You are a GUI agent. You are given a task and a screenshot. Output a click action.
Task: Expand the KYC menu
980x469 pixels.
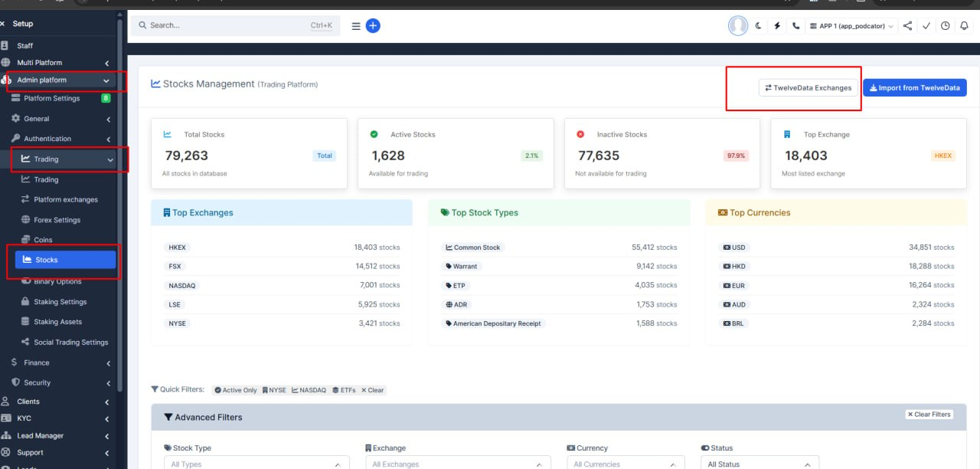(107, 419)
